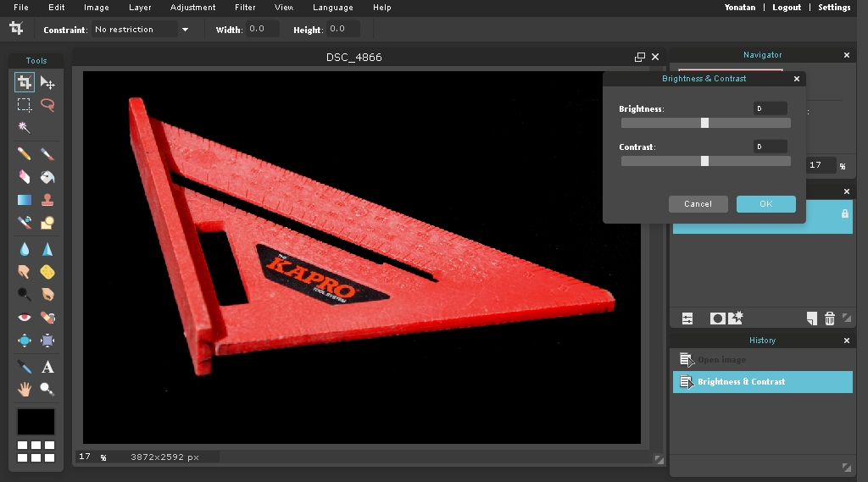Image resolution: width=868 pixels, height=482 pixels.
Task: Select the Clone Stamp tool
Action: (47, 200)
